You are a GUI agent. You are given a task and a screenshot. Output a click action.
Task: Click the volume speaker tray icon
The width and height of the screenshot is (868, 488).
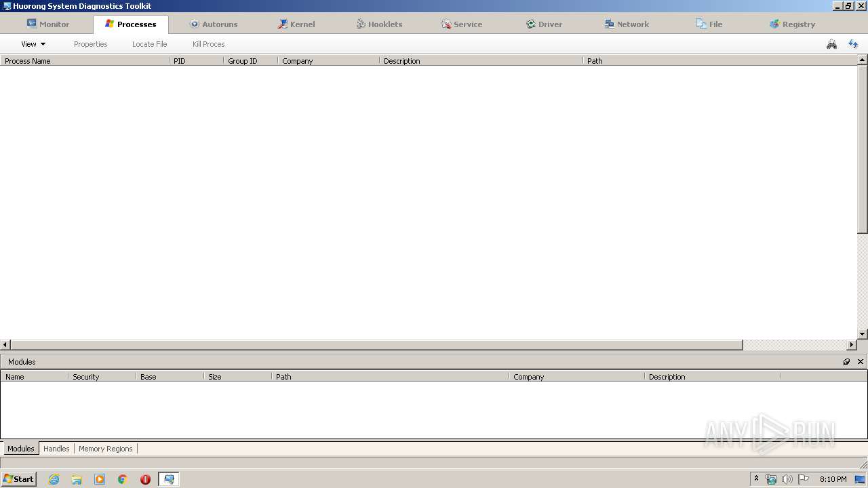point(787,479)
